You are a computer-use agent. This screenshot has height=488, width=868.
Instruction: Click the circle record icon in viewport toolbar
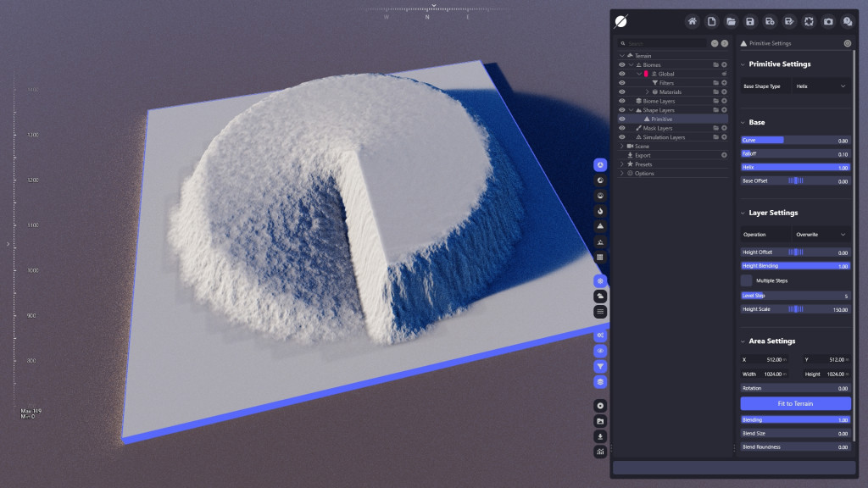600,406
